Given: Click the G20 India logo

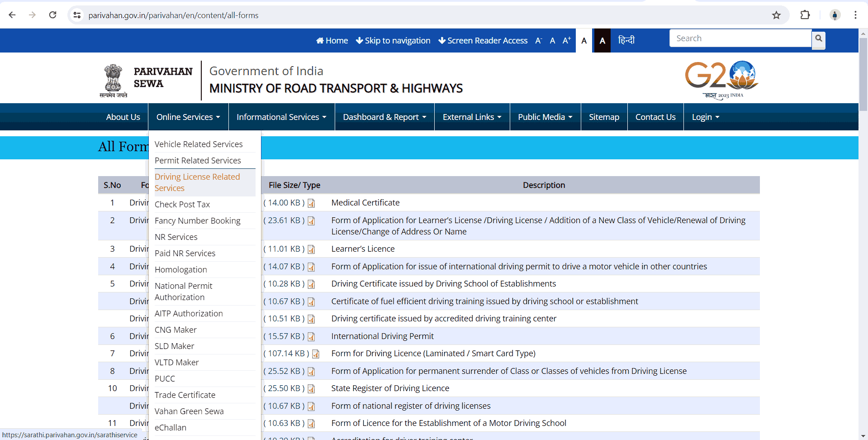Looking at the screenshot, I should [x=722, y=80].
